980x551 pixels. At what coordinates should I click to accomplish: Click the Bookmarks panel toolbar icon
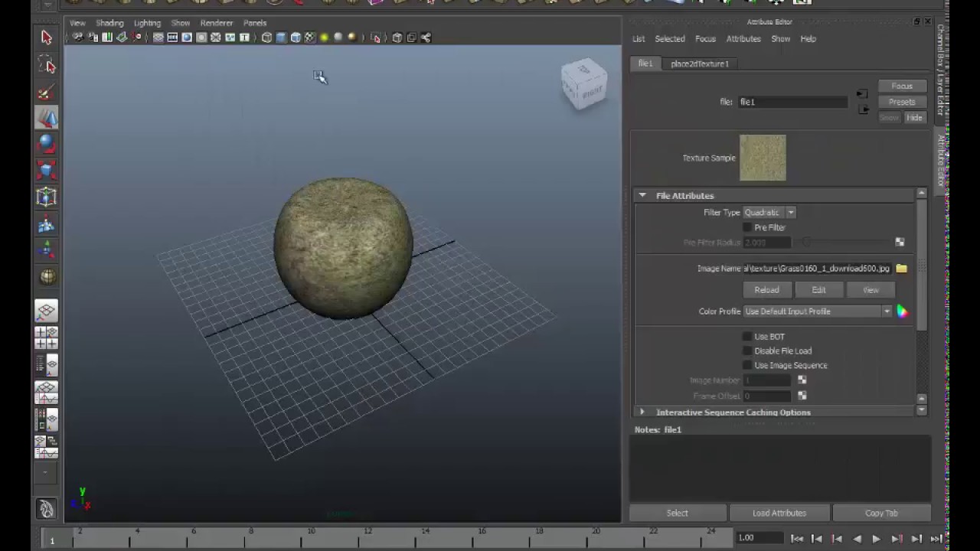[107, 37]
